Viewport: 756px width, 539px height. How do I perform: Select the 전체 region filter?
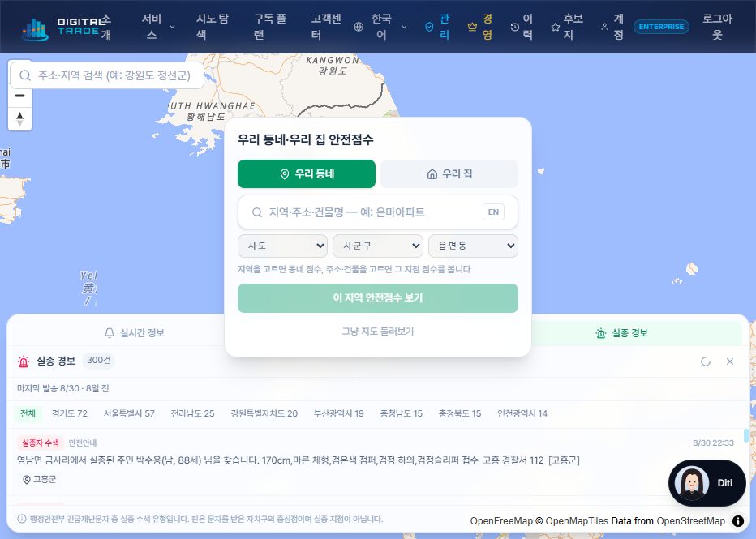click(28, 413)
